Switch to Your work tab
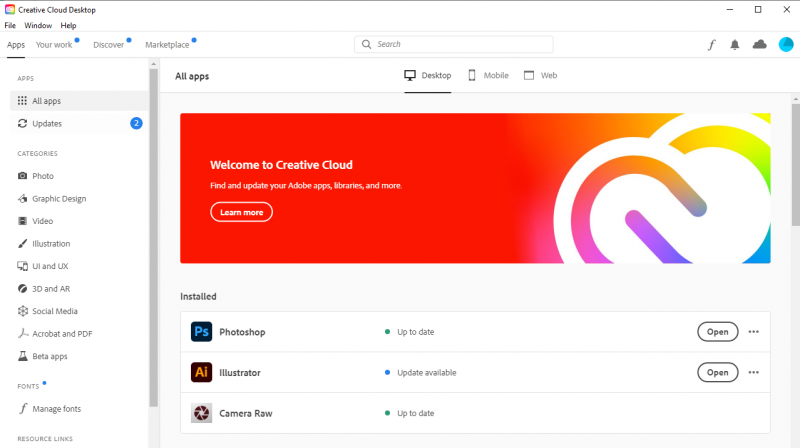Viewport: 800px width, 448px height. tap(54, 45)
